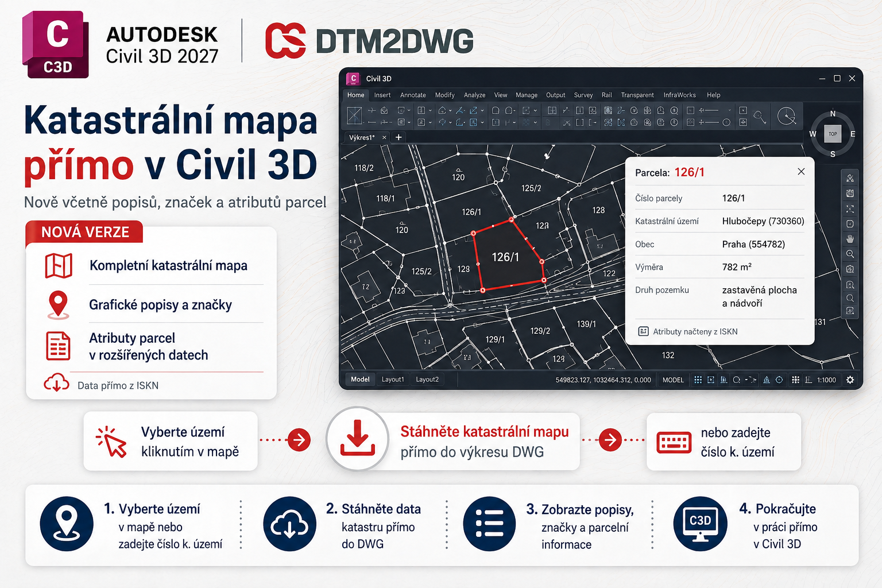Click the step 3 list icon
This screenshot has width=882, height=588.
489,524
